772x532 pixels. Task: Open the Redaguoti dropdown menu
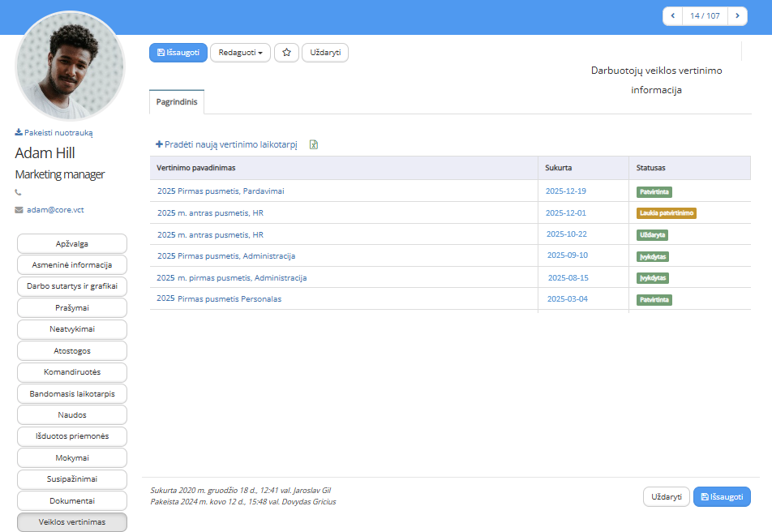click(240, 53)
